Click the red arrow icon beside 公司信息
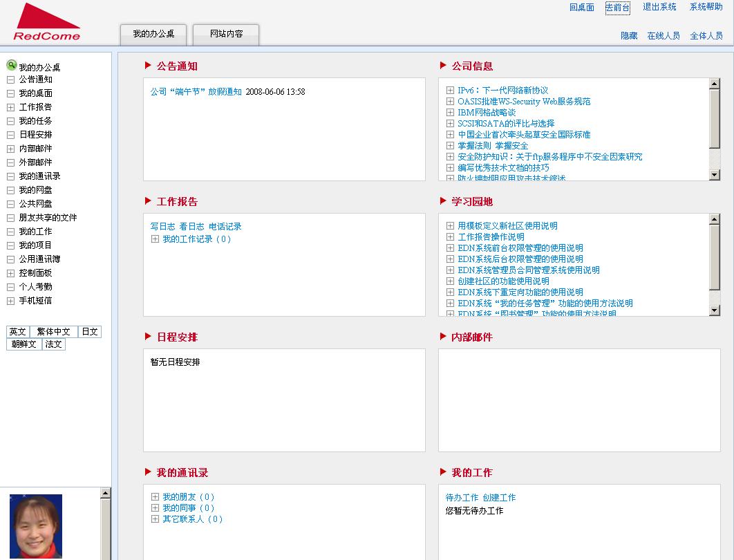 (443, 66)
